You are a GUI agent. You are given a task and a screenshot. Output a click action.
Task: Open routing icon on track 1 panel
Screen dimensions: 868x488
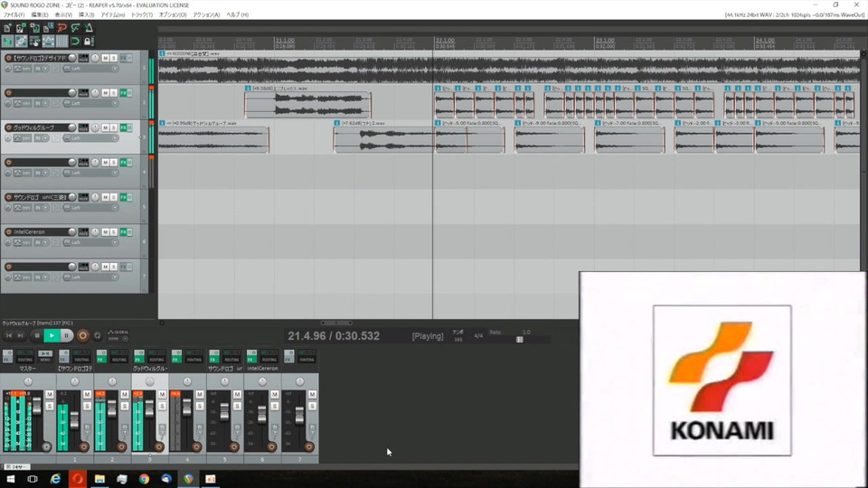pyautogui.click(x=83, y=58)
